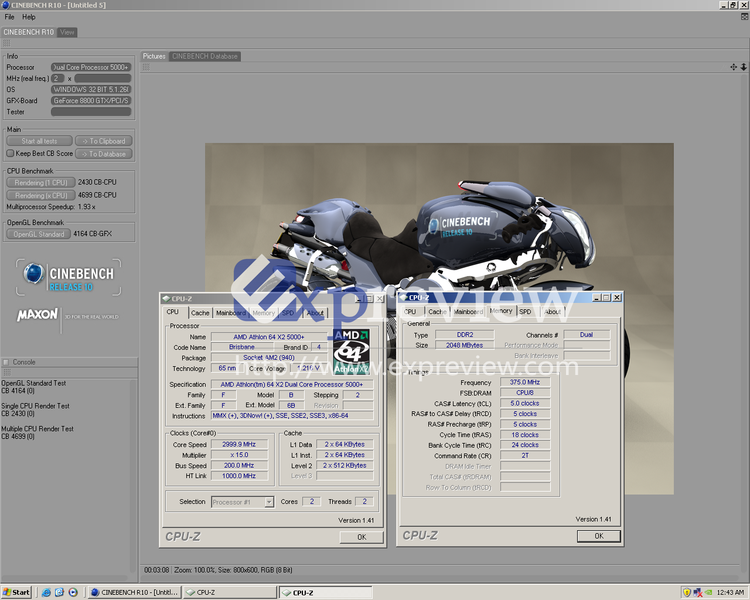Click the GFX-Board field

point(91,101)
